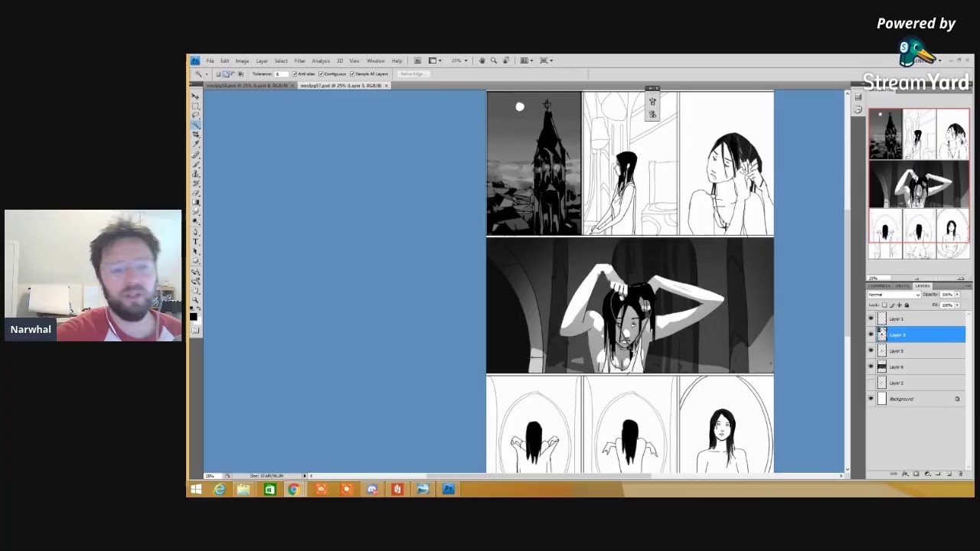Delete layer using the trash icon
This screenshot has height=551, width=980.
point(960,474)
